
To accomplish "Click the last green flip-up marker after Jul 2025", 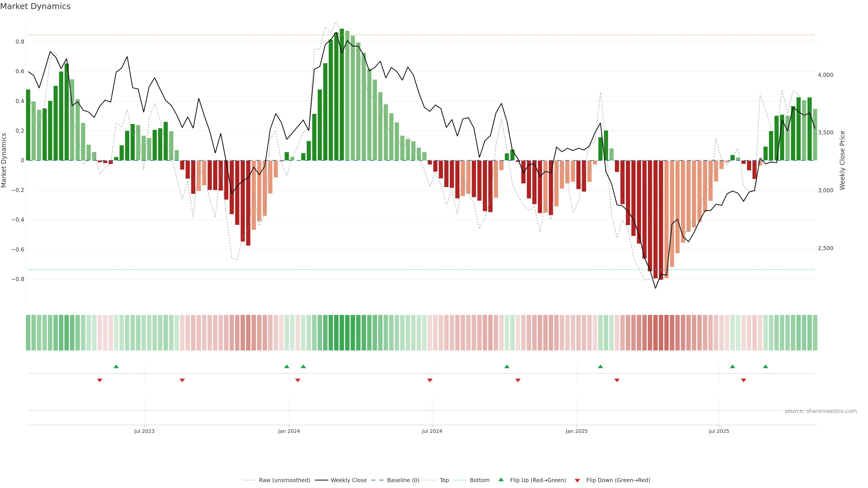I will click(766, 366).
